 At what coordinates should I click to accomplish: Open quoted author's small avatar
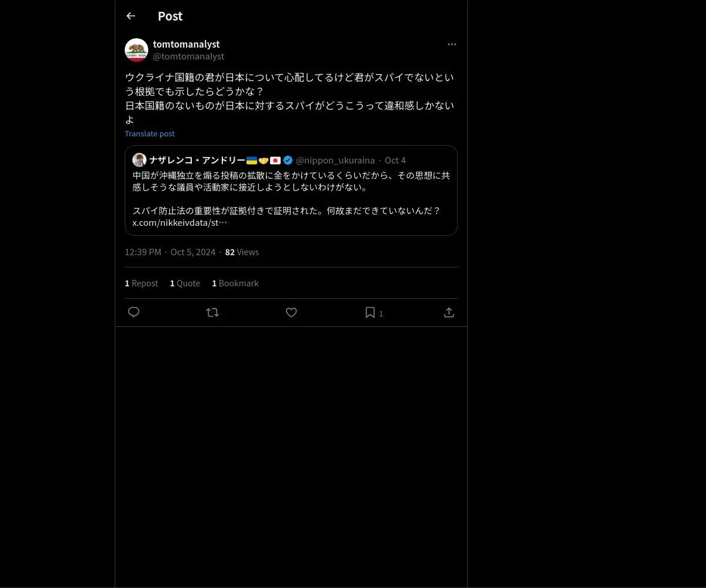tap(139, 160)
